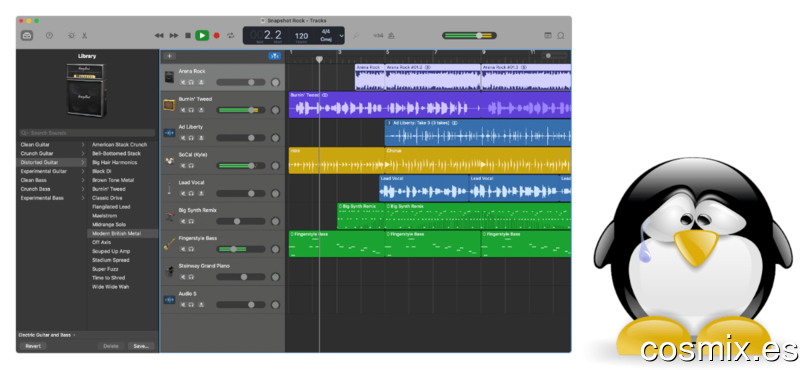Image resolution: width=800 pixels, height=370 pixels.
Task: Select the Burnin' Tweed track amp icon
Action: (169, 105)
